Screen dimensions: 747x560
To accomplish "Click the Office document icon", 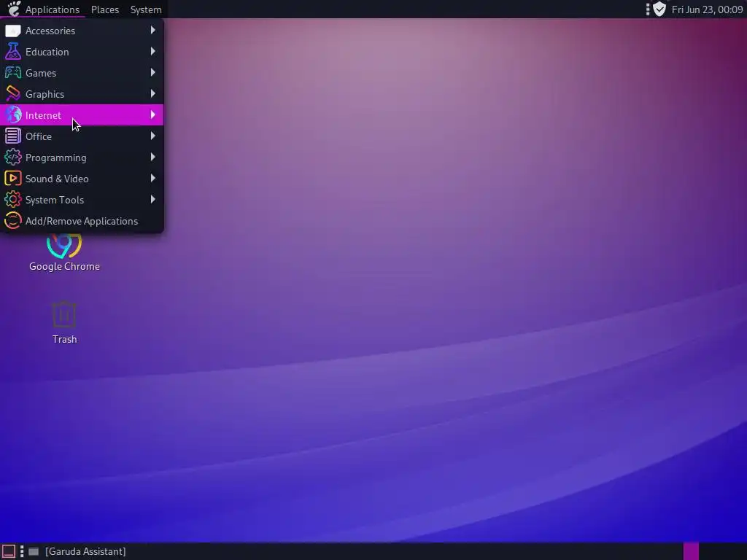I will (13, 136).
